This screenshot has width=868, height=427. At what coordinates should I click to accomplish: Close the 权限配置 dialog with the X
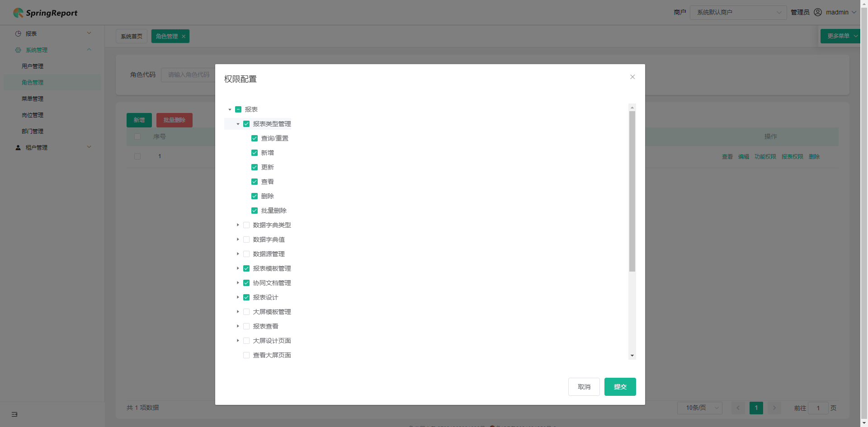[x=632, y=77]
